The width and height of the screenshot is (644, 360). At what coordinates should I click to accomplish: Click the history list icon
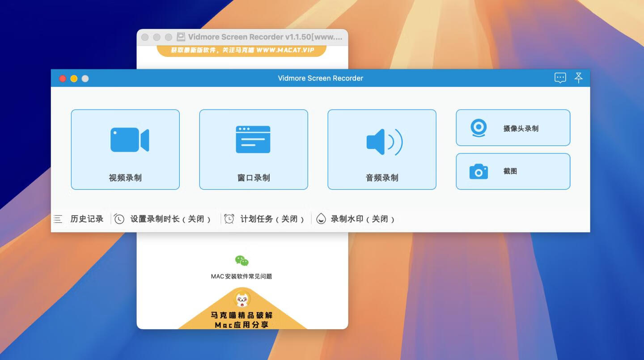point(58,219)
